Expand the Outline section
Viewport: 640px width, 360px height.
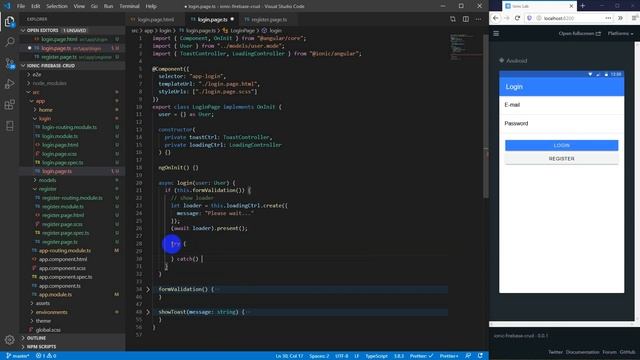coord(36,338)
